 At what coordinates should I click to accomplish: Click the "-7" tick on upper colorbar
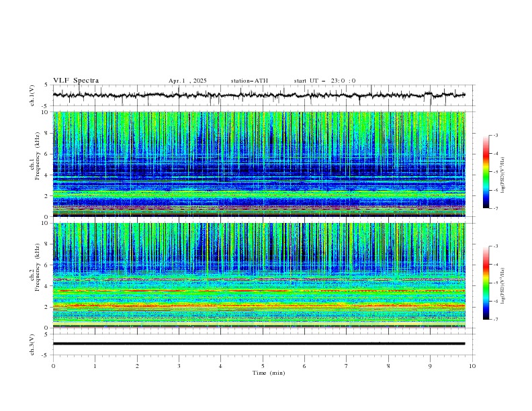click(496, 208)
